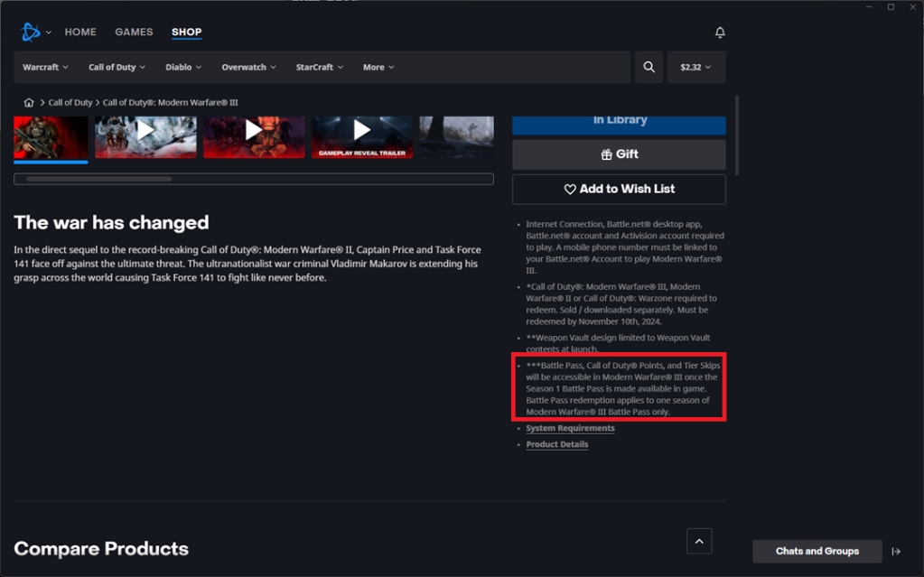Click the media carousel horizontal scrollbar

coord(99,179)
